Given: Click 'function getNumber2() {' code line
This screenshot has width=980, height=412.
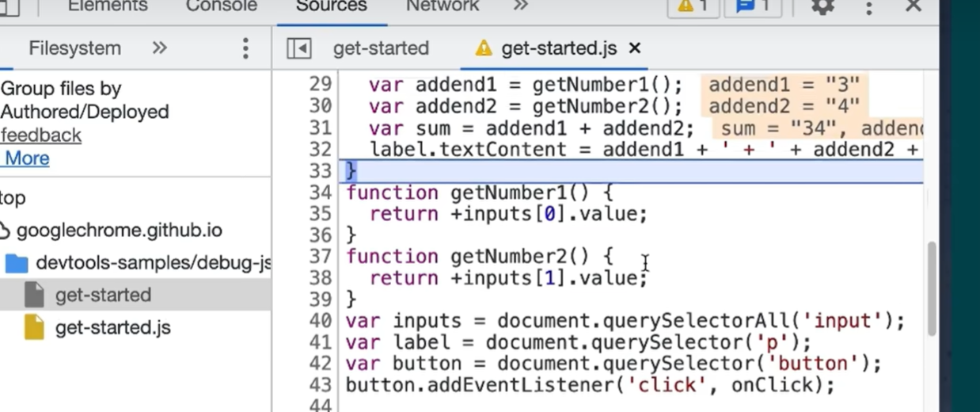Looking at the screenshot, I should point(480,257).
